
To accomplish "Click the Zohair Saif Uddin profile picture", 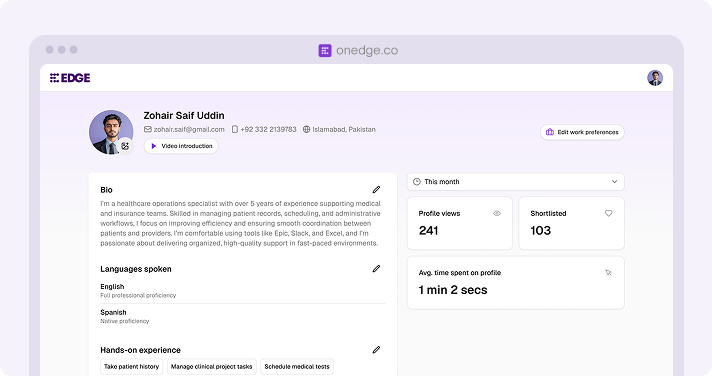I will point(111,132).
